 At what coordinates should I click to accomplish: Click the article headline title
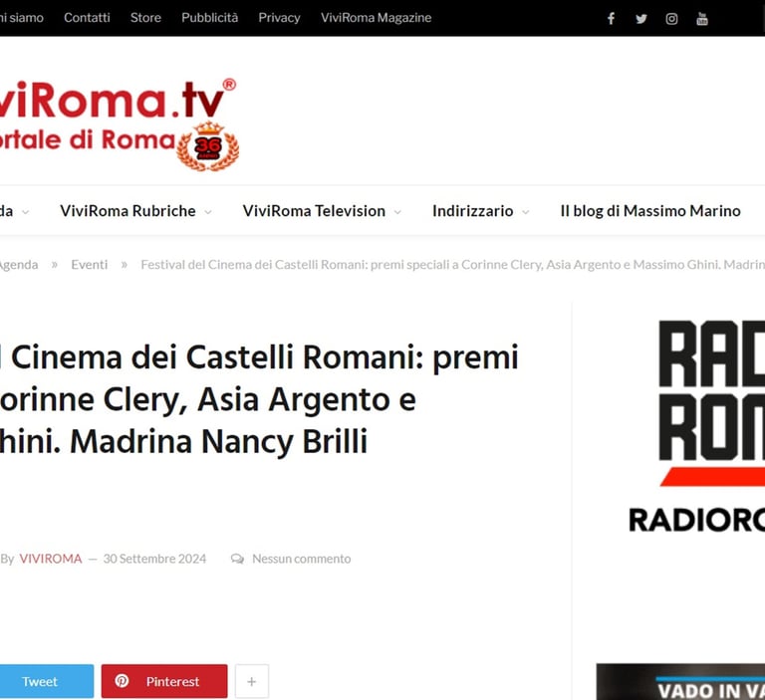click(259, 399)
